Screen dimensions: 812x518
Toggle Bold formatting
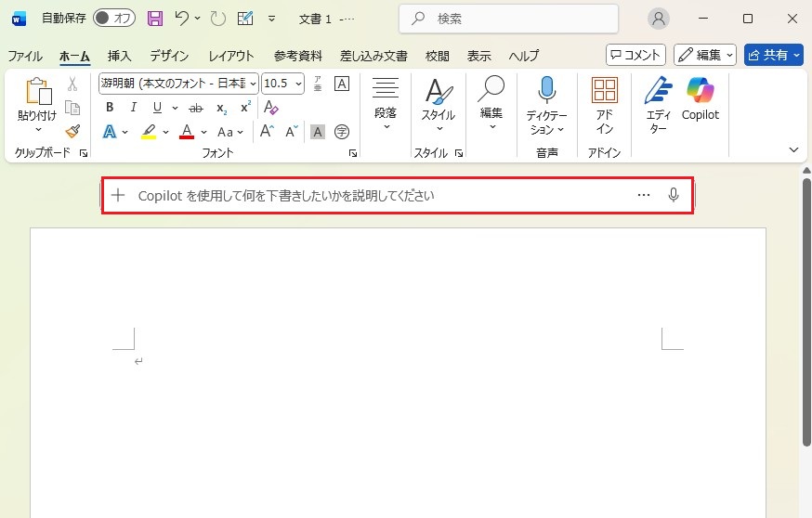(110, 108)
